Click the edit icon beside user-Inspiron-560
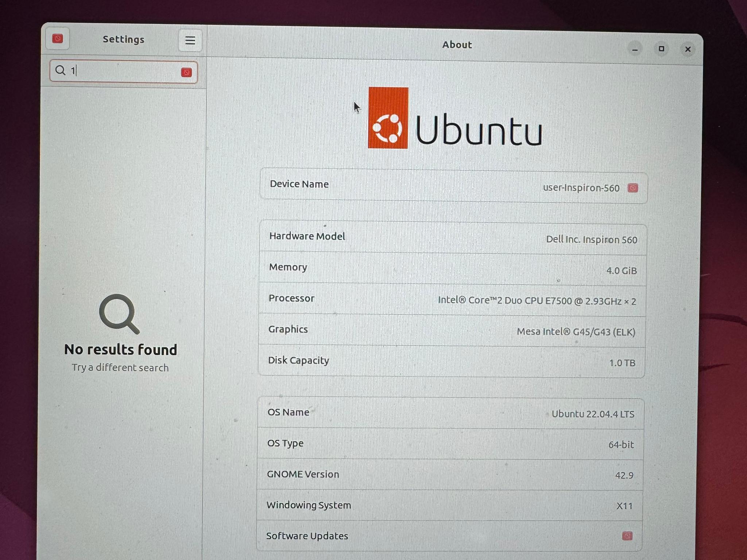This screenshot has height=560, width=747. tap(633, 188)
